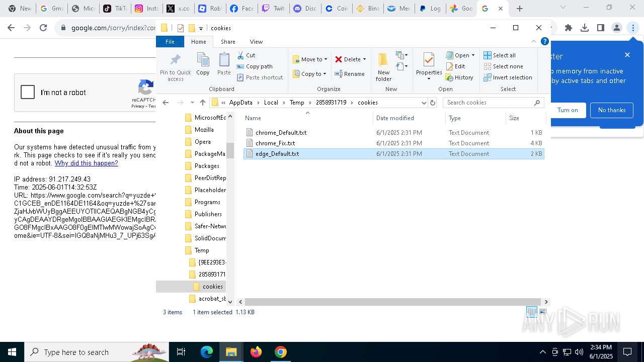Open the recent locations dropdown arrow
The image size is (644, 362).
(x=192, y=103)
